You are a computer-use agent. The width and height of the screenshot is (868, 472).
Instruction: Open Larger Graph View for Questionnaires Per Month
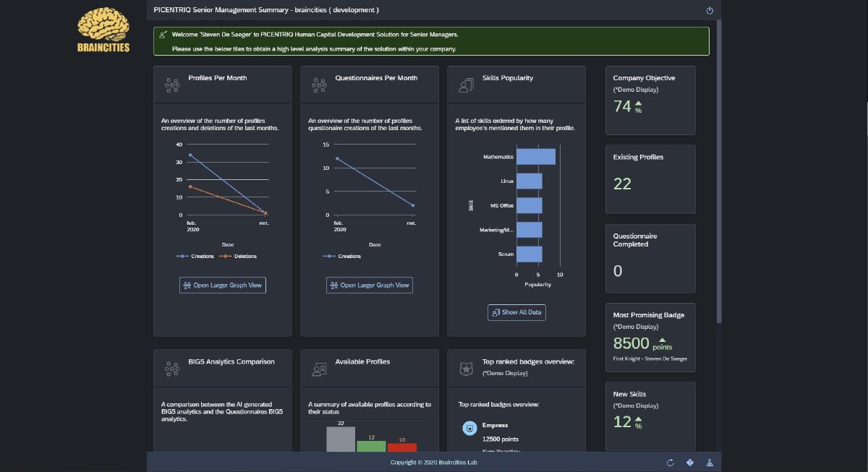370,286
